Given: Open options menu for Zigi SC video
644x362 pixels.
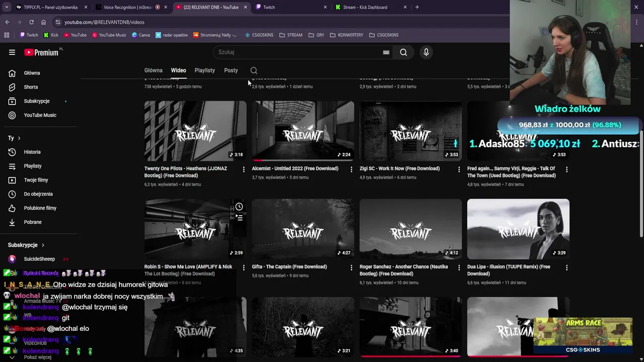Looking at the screenshot, I should click(x=459, y=169).
